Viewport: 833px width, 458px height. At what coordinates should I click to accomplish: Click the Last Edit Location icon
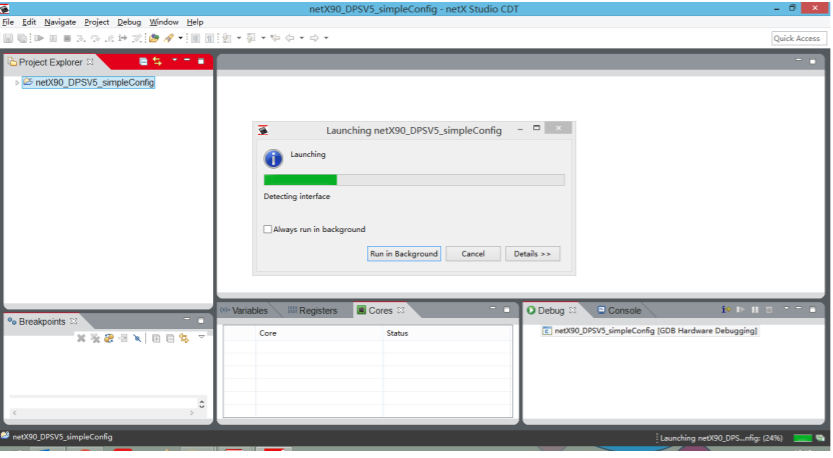[x=275, y=38]
